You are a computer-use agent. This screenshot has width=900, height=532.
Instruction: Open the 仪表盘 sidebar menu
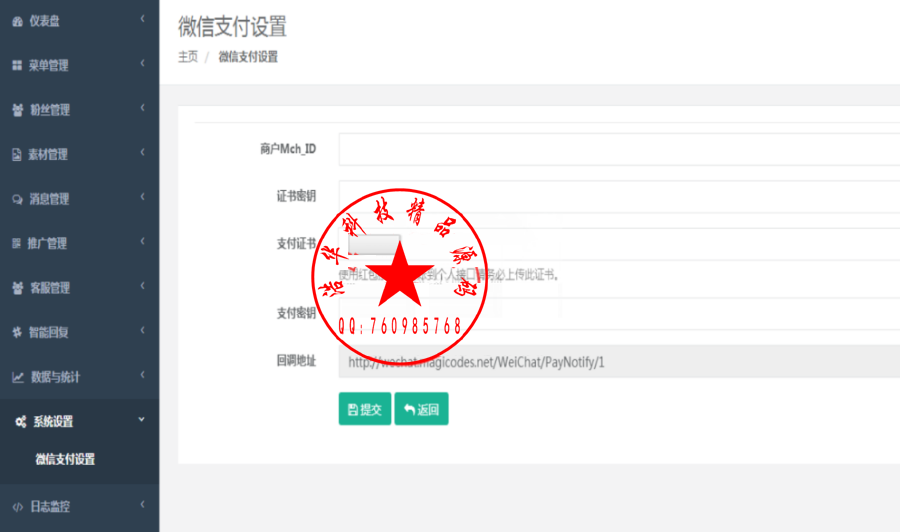[79, 21]
